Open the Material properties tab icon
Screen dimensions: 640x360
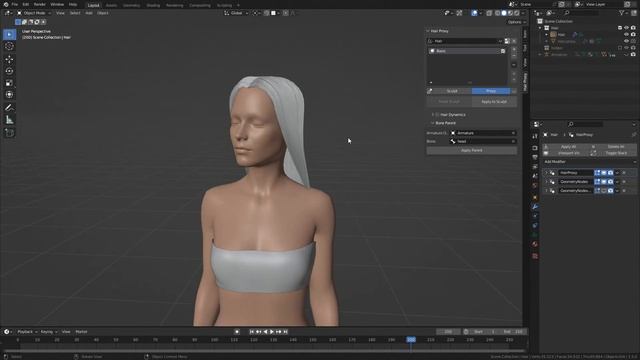coord(535,244)
